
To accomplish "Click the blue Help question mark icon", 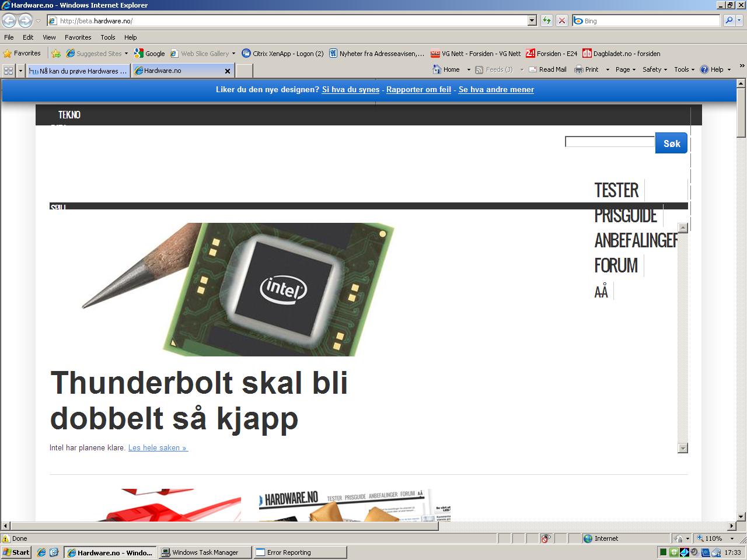I will click(x=704, y=69).
